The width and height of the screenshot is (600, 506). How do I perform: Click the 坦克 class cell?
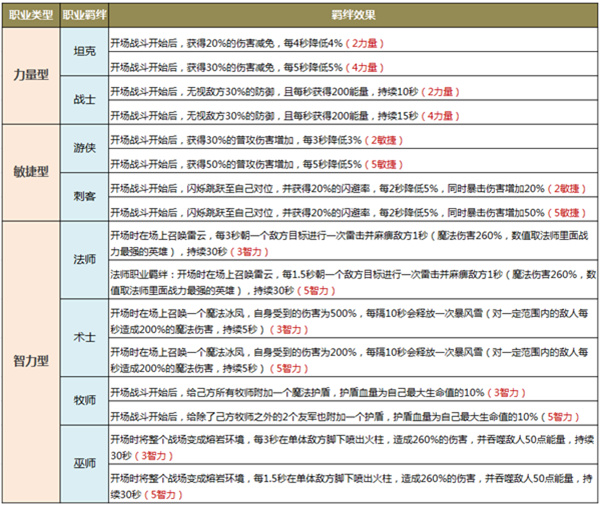point(84,51)
